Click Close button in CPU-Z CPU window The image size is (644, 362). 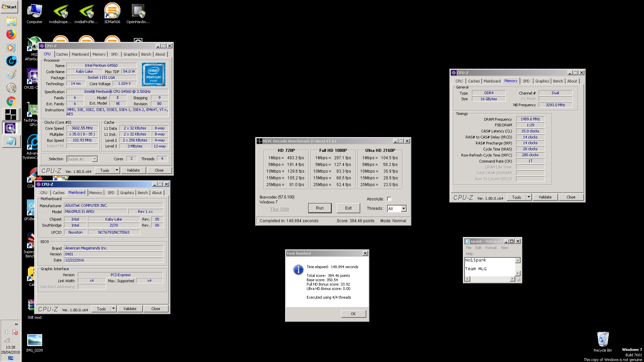pyautogui.click(x=159, y=170)
